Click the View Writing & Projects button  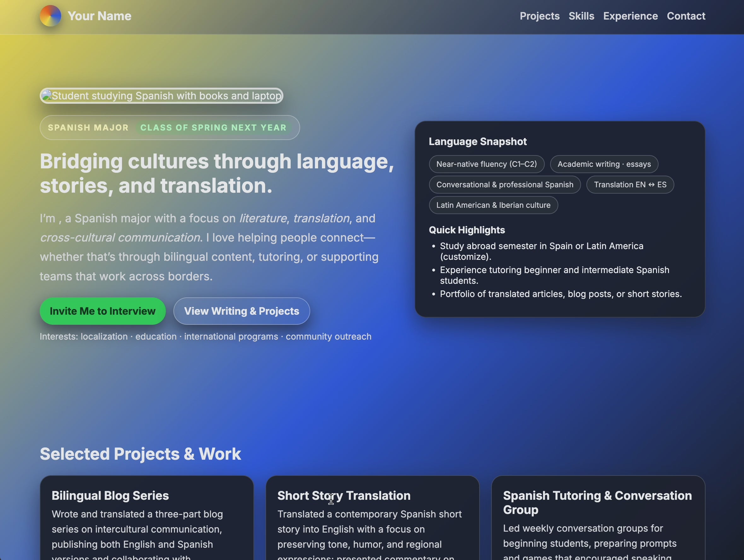[241, 311]
